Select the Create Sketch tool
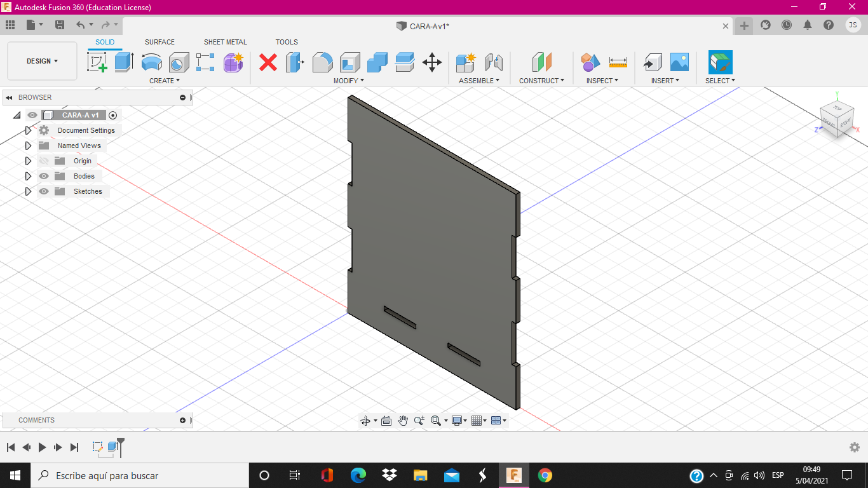The width and height of the screenshot is (868, 488). click(x=97, y=62)
